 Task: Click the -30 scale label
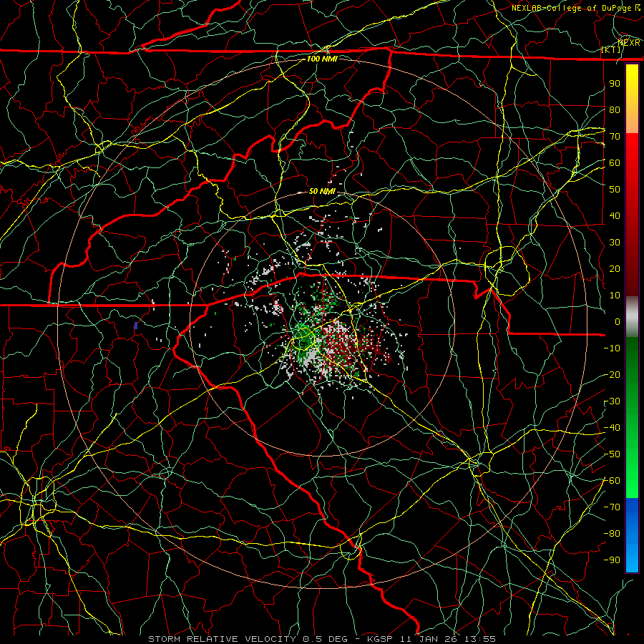click(612, 401)
